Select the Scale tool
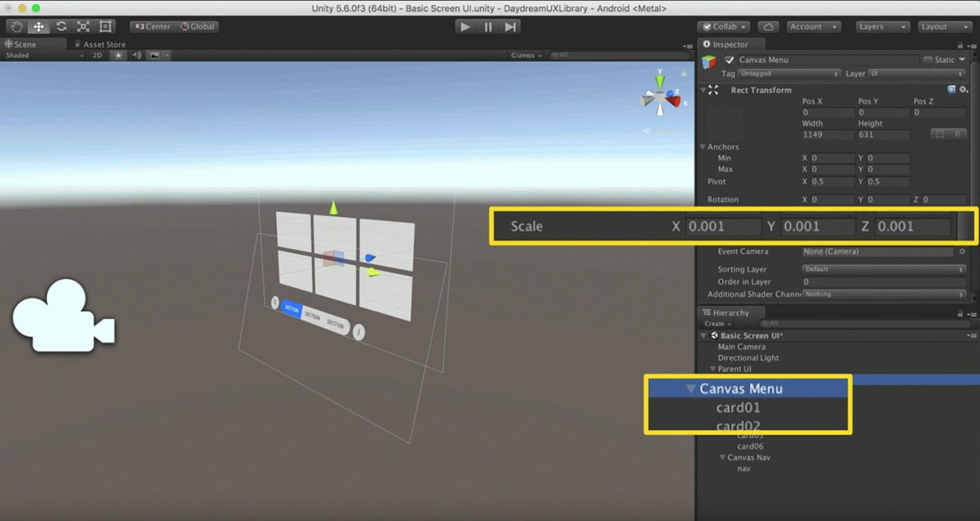 pos(82,26)
